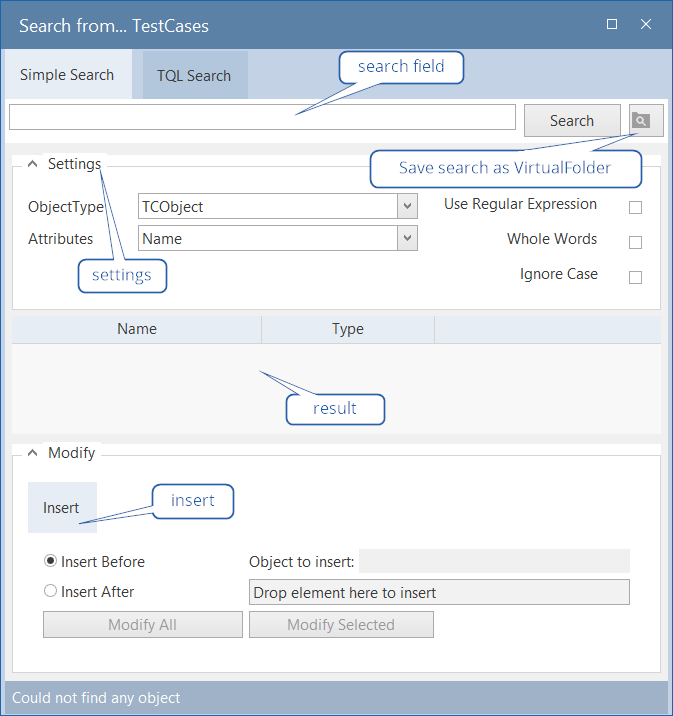The width and height of the screenshot is (673, 716).
Task: Open the Insert tab in Modify
Action: click(x=61, y=508)
